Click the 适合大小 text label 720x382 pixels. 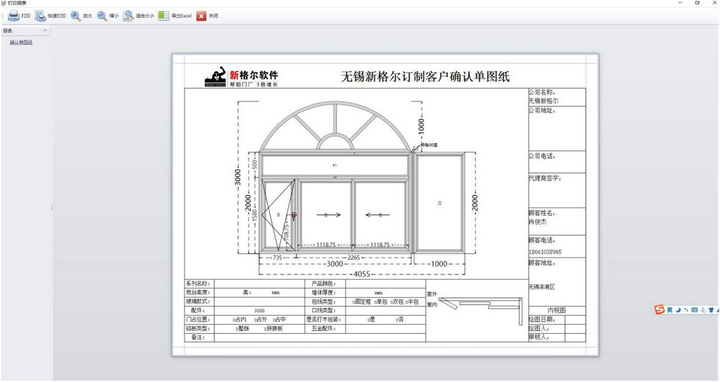click(x=145, y=16)
